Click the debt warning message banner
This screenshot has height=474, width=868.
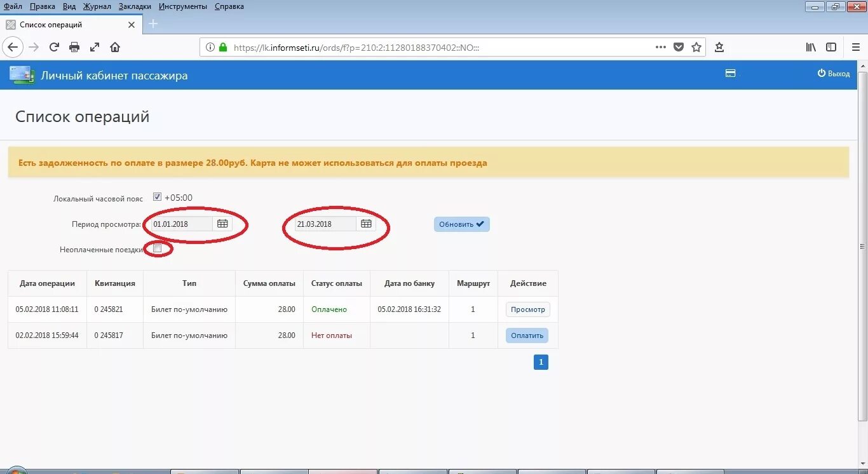coord(428,163)
